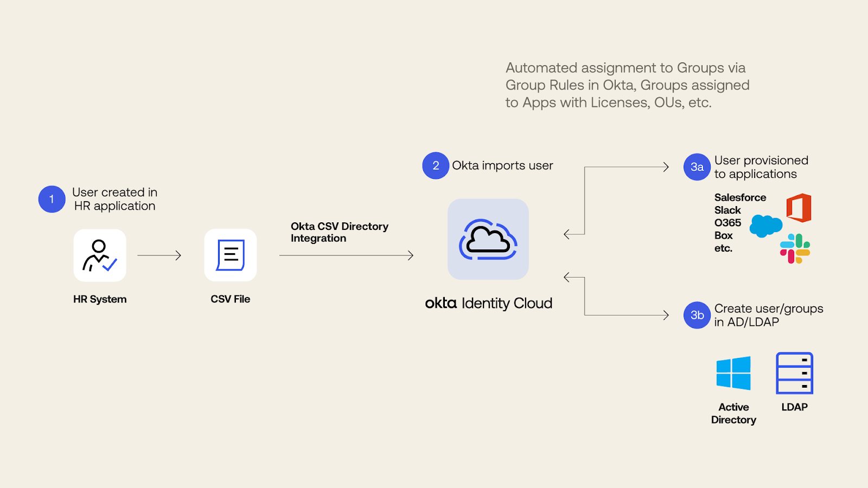Select the Active Directory Windows icon
Screen dimensions: 868x488
(x=733, y=373)
